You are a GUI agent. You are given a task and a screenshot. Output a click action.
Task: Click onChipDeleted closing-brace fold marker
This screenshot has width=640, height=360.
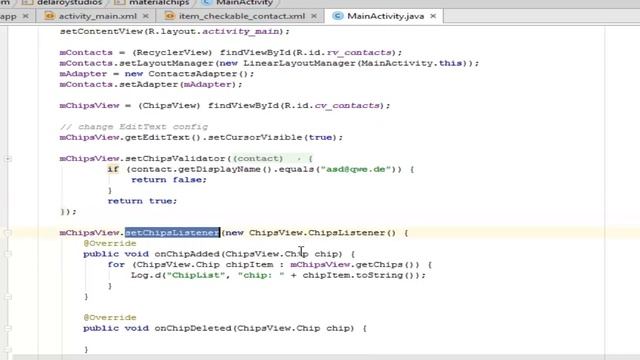click(x=8, y=349)
